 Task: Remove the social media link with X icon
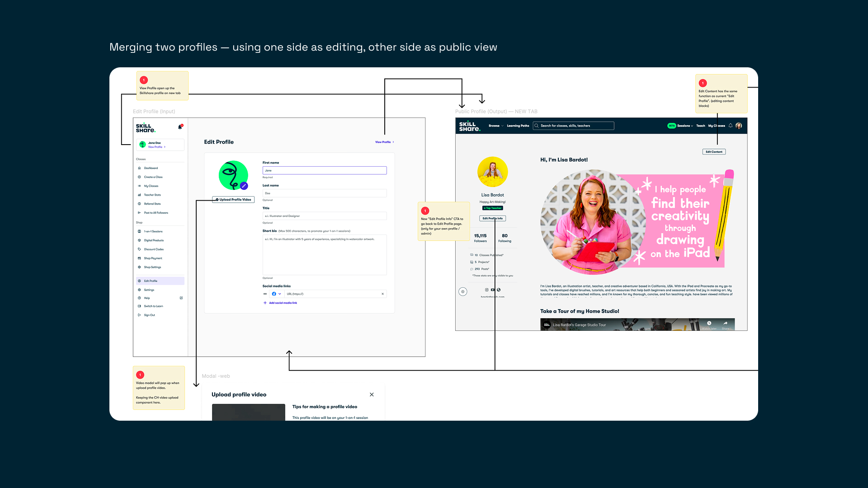382,294
